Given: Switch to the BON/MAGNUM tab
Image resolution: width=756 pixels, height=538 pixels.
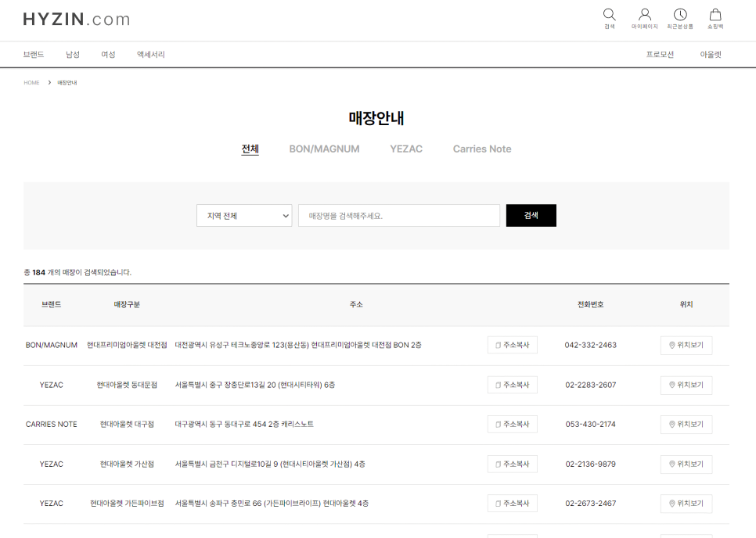Looking at the screenshot, I should pyautogui.click(x=325, y=149).
